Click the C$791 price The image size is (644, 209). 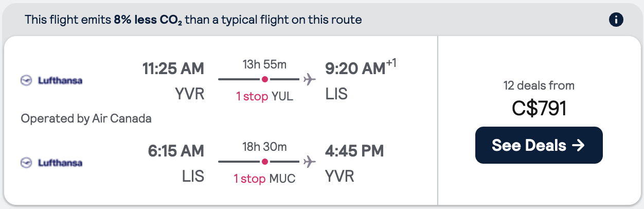(x=539, y=108)
